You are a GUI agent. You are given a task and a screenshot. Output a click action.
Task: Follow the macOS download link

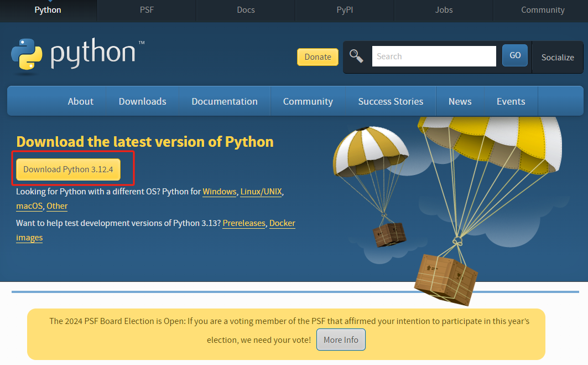pyautogui.click(x=29, y=206)
